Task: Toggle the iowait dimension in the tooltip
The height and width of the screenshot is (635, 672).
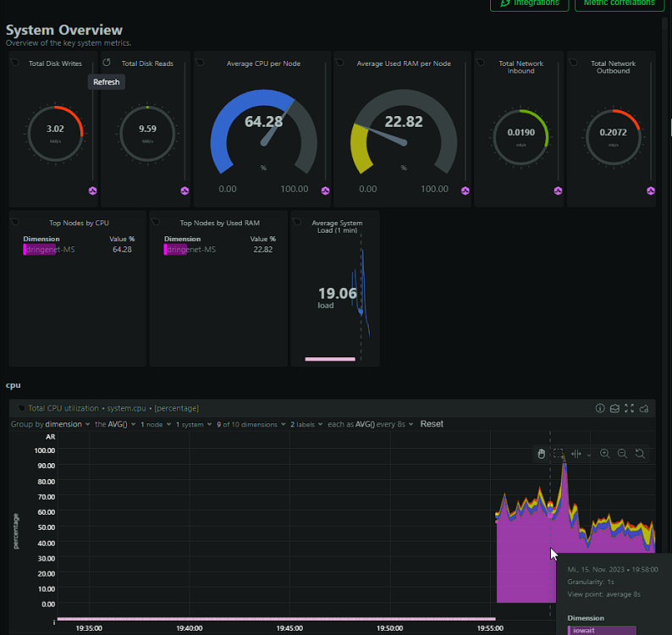Action: coord(602,630)
